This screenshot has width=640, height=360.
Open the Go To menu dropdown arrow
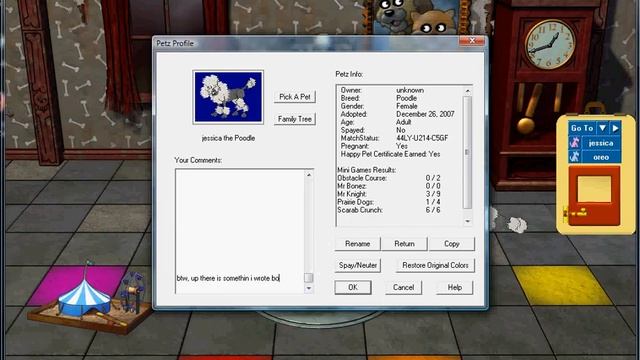pyautogui.click(x=602, y=128)
